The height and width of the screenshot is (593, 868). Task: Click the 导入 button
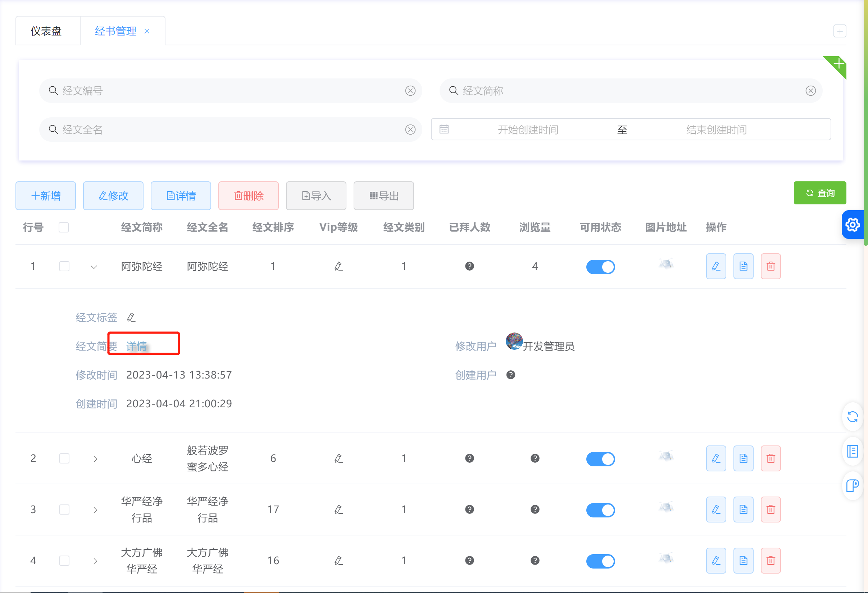316,196
